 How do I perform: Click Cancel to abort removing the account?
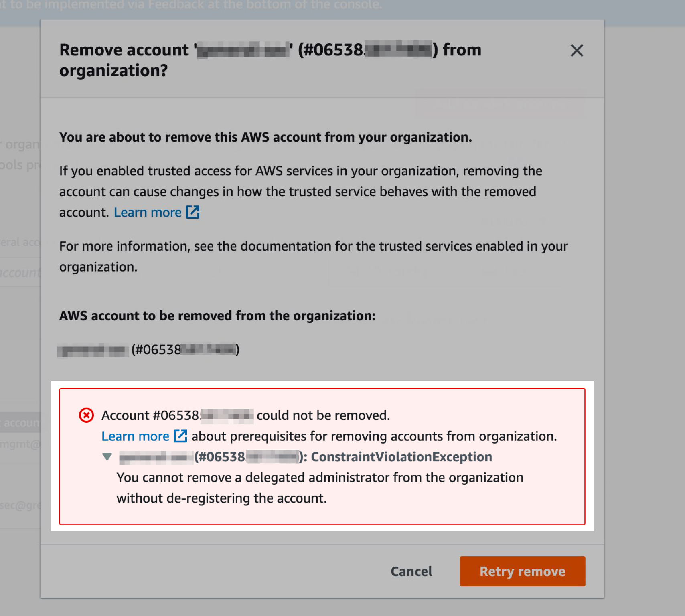click(x=411, y=571)
